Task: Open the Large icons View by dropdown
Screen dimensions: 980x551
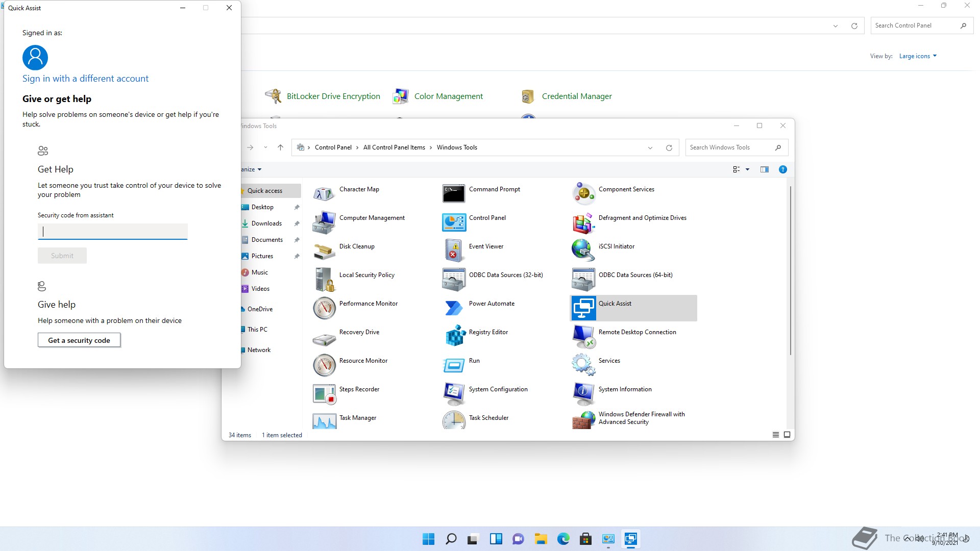Action: (918, 56)
